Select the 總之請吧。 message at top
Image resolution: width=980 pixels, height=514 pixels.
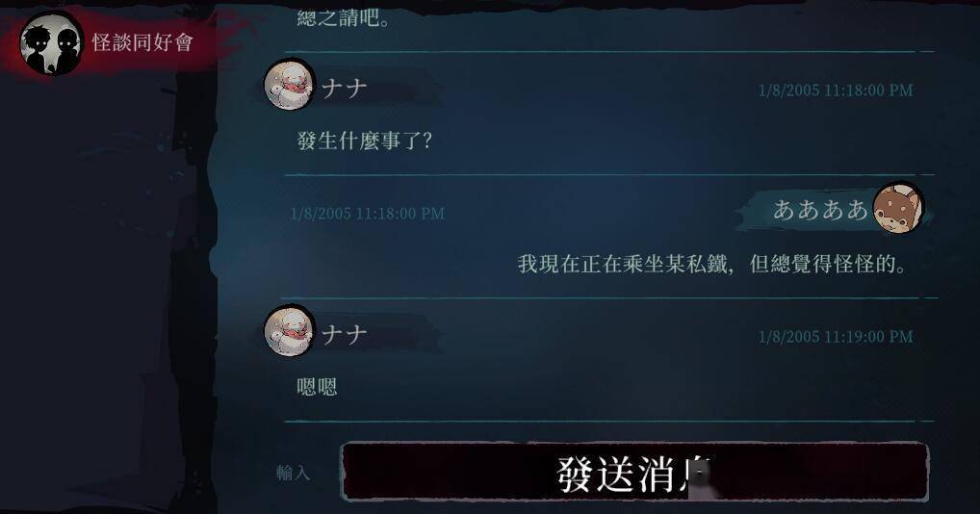[343, 17]
